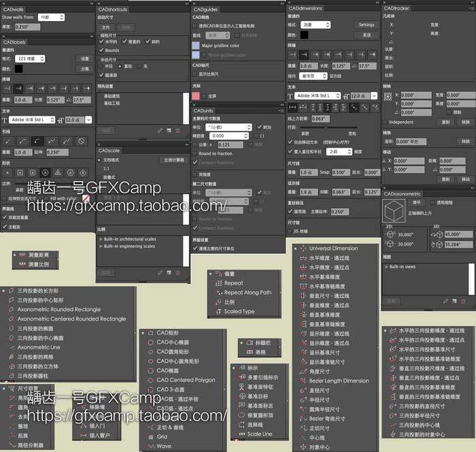The width and height of the screenshot is (476, 452).
Task: Click the horizontal text alignment icon in CADdimensions
Action: point(292,107)
